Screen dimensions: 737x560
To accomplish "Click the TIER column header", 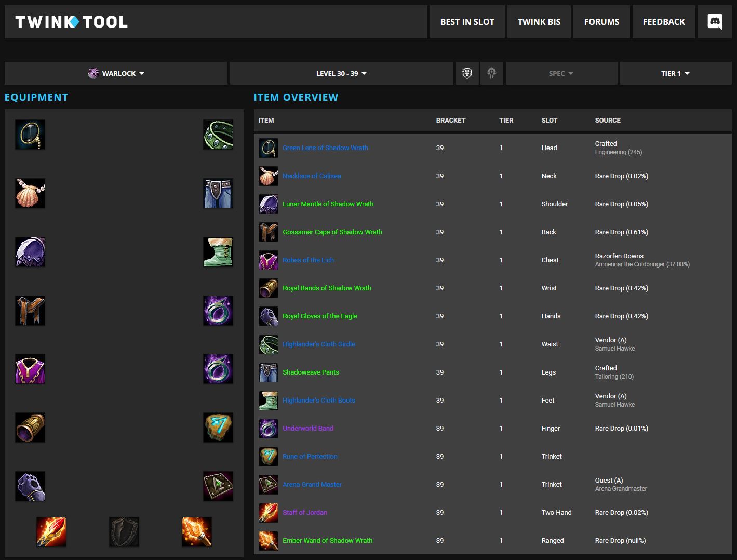I will click(506, 121).
